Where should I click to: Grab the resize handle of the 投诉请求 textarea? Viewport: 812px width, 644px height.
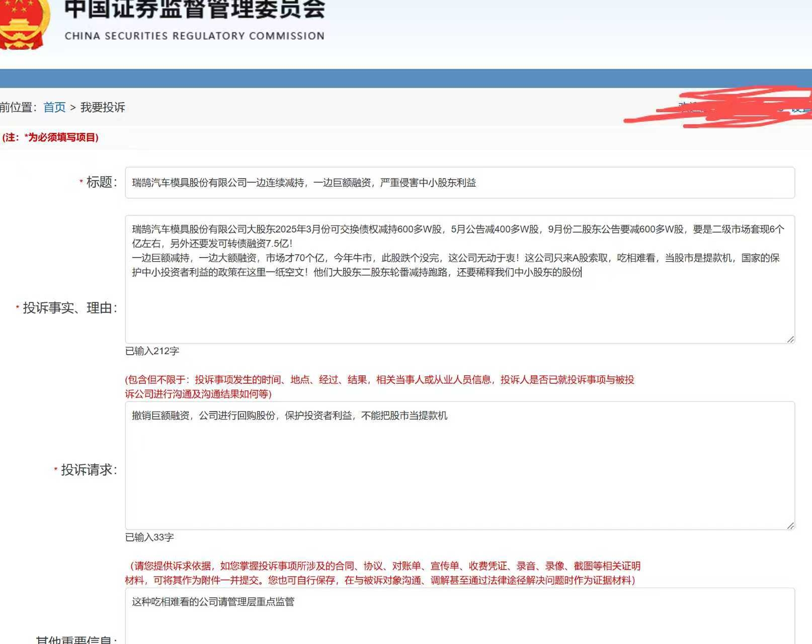[790, 525]
